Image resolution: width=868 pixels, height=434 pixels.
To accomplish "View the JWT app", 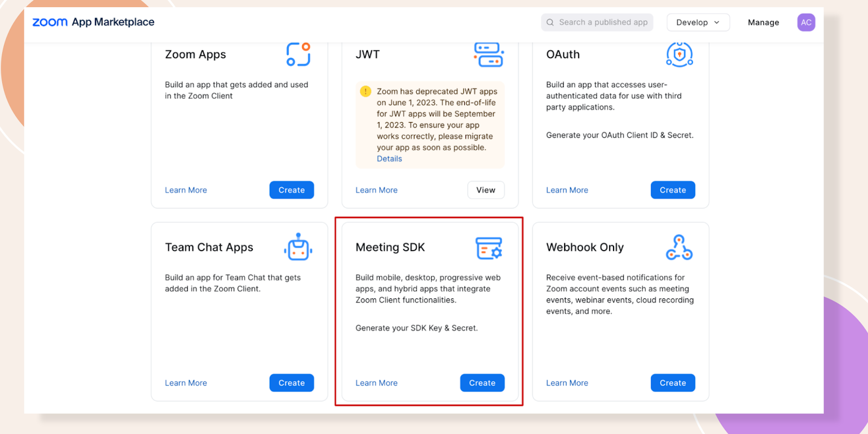I will coord(486,190).
